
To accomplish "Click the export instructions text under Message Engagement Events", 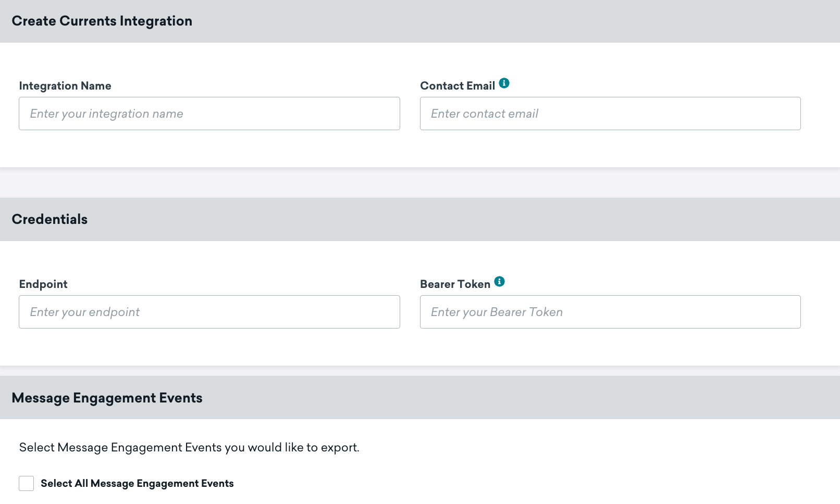I will pyautogui.click(x=189, y=447).
